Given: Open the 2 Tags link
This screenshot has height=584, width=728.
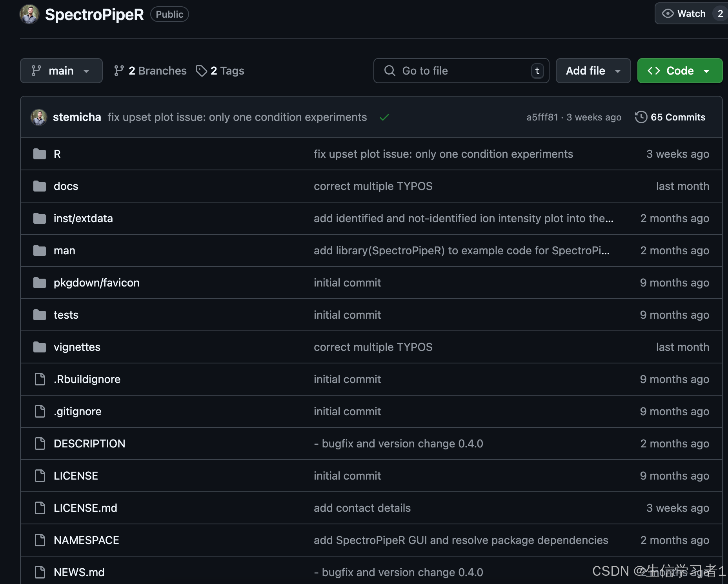Looking at the screenshot, I should tap(220, 71).
